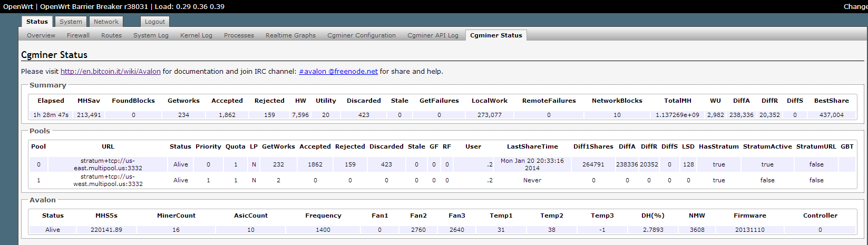Click pool URL us-east.multipool.us:3332

click(108, 164)
